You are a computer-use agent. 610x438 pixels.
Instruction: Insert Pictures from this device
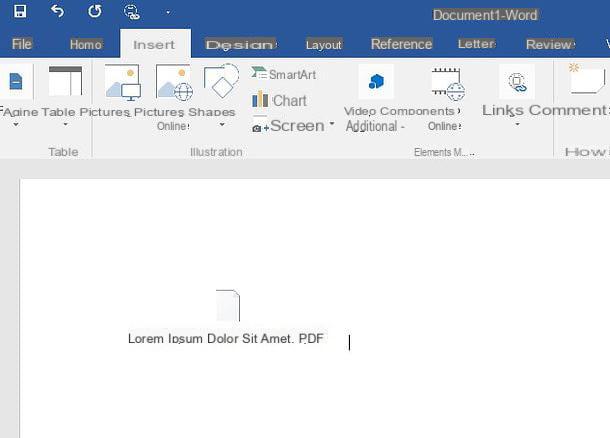coord(123,82)
